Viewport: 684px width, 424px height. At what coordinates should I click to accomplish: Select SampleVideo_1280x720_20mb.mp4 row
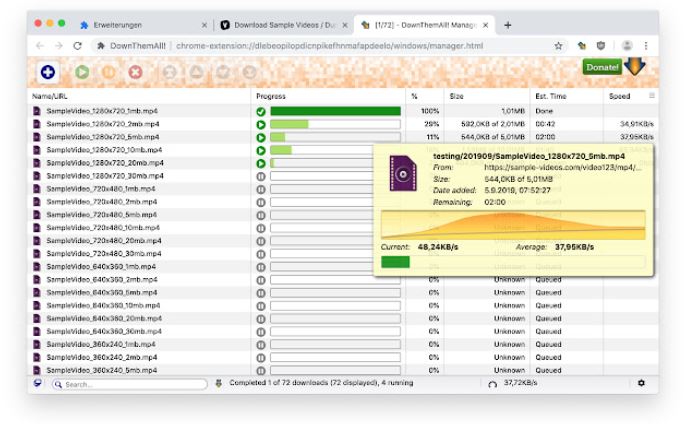point(201,163)
